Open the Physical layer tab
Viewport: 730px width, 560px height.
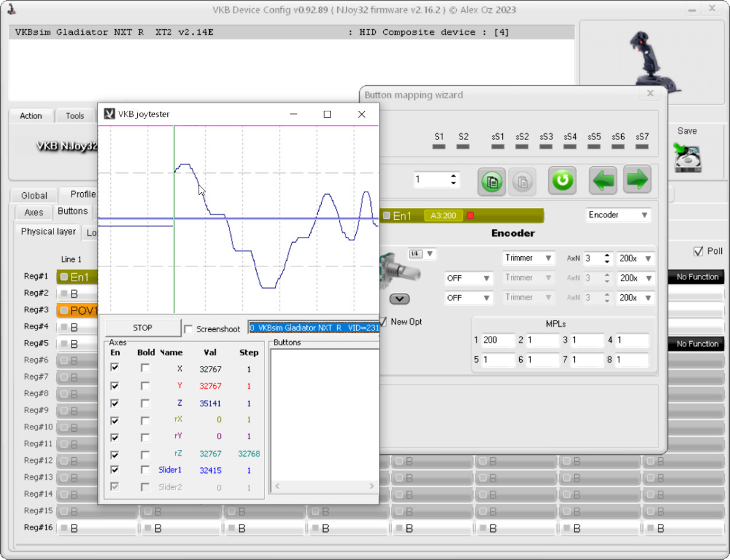(x=48, y=231)
